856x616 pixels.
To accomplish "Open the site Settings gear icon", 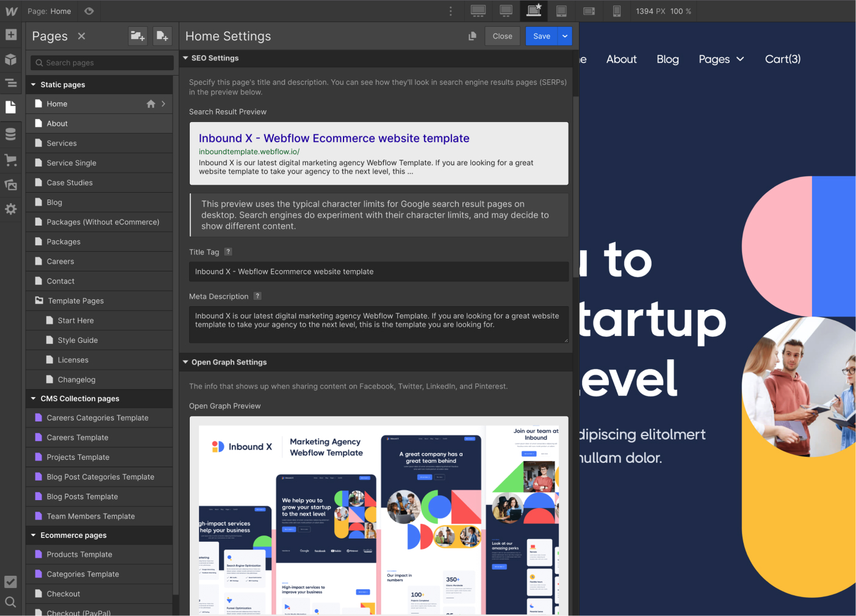I will point(11,209).
